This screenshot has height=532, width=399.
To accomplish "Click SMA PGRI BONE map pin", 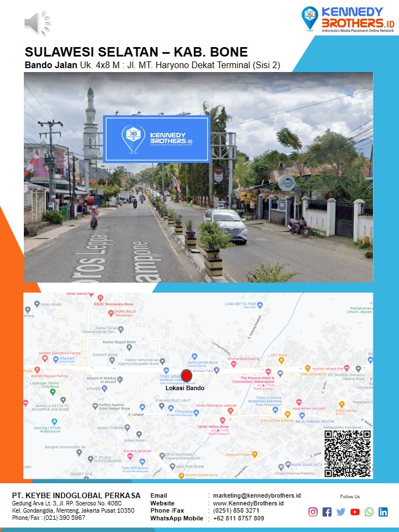I will (x=172, y=467).
